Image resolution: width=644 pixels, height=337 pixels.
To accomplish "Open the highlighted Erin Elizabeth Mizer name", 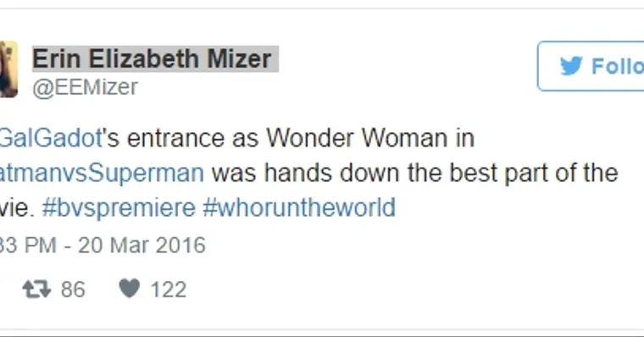I will 155,59.
